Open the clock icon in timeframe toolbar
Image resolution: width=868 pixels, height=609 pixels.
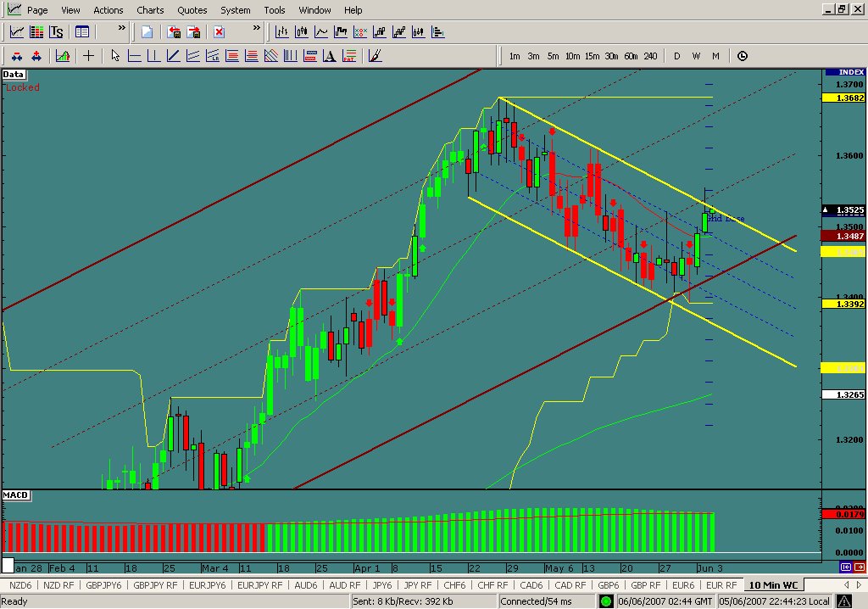[x=743, y=56]
